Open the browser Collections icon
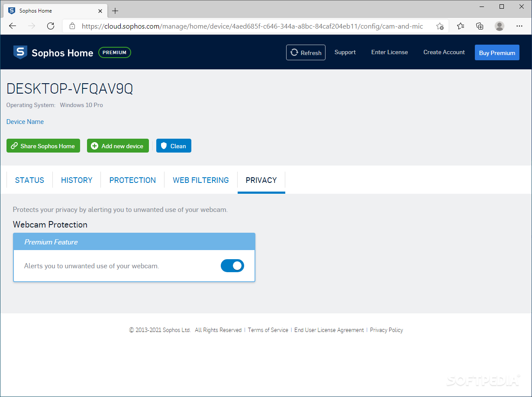Image resolution: width=532 pixels, height=397 pixels. (480, 26)
